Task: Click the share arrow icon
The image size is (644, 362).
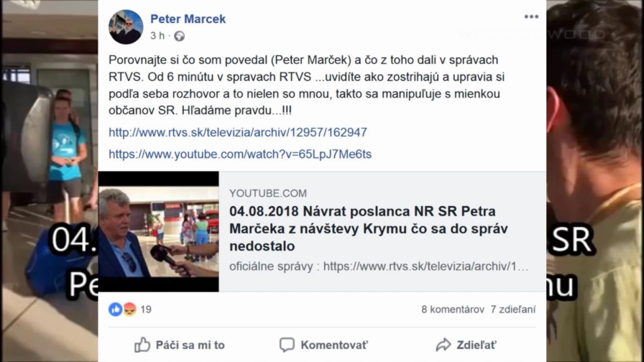Action: coord(443,345)
